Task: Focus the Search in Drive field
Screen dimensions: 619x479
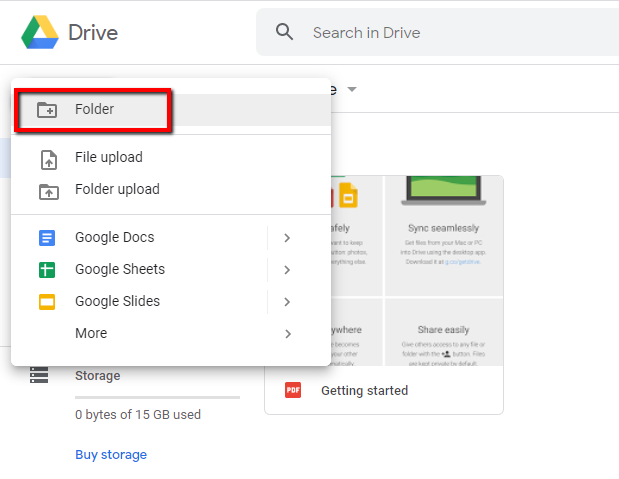Action: (x=437, y=32)
